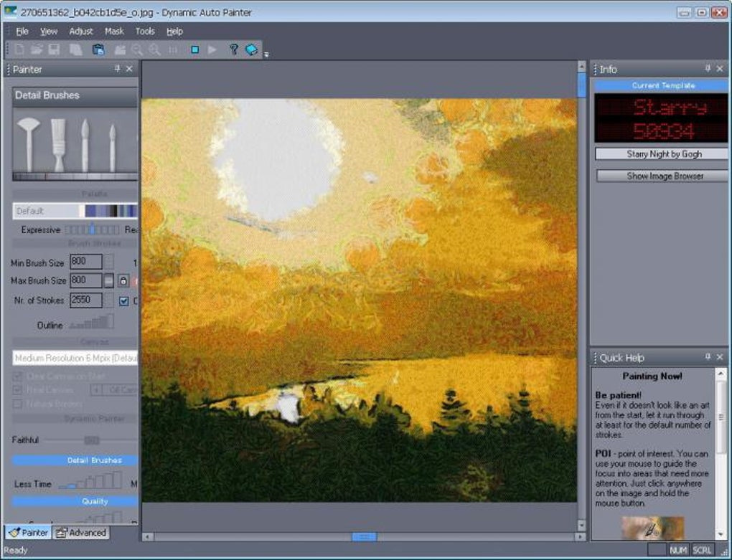The width and height of the screenshot is (732, 560).
Task: Toggle checkbox next to Nr. of Strokes
Action: 123,300
